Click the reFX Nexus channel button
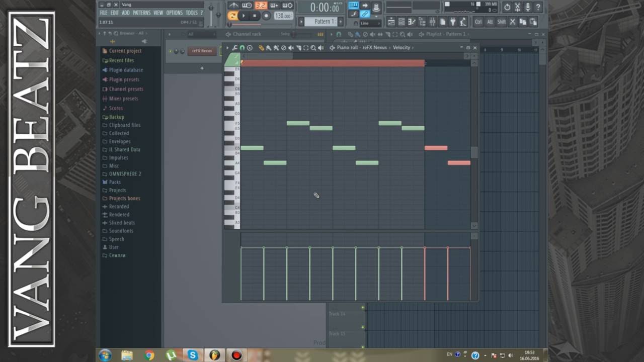 click(202, 51)
